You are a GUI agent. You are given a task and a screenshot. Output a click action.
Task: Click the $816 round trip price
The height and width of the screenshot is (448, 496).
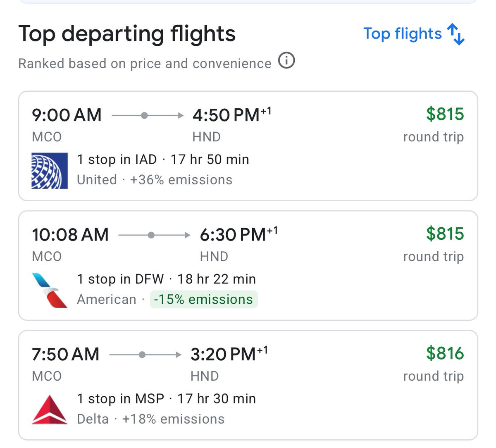point(445,353)
